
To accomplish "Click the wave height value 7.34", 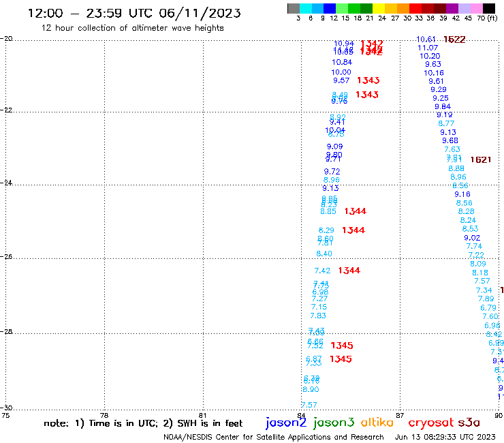I will [x=484, y=290].
